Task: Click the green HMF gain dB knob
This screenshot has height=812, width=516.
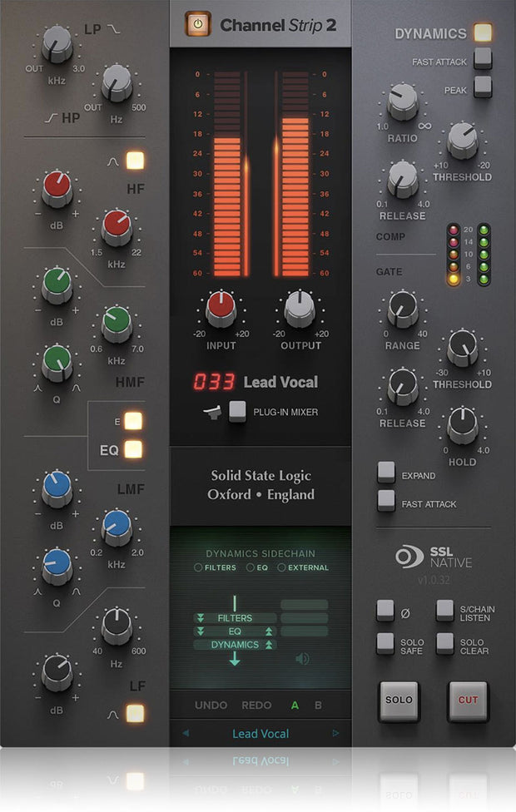Action: pyautogui.click(x=57, y=285)
